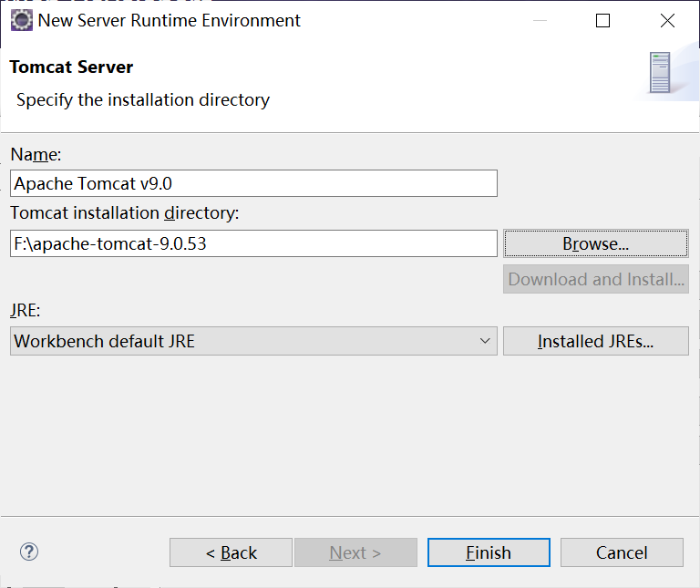Image resolution: width=700 pixels, height=588 pixels.
Task: Go back to the previous wizard page
Action: (231, 552)
